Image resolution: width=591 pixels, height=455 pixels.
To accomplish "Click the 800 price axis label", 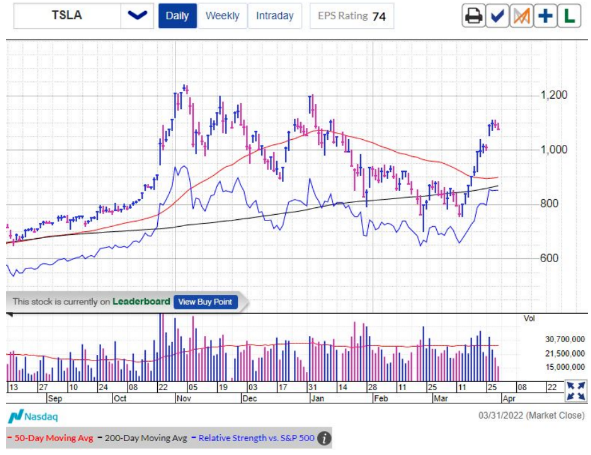I will [549, 204].
